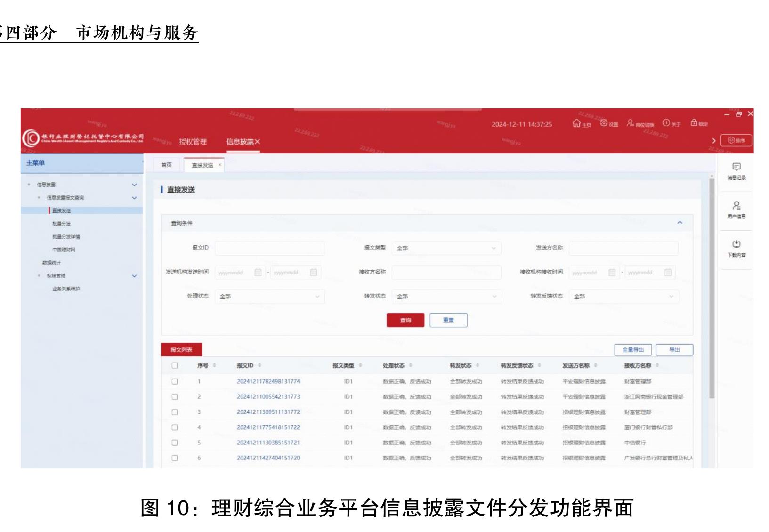Sort the table by 转发反馈状态 column

coord(539,366)
